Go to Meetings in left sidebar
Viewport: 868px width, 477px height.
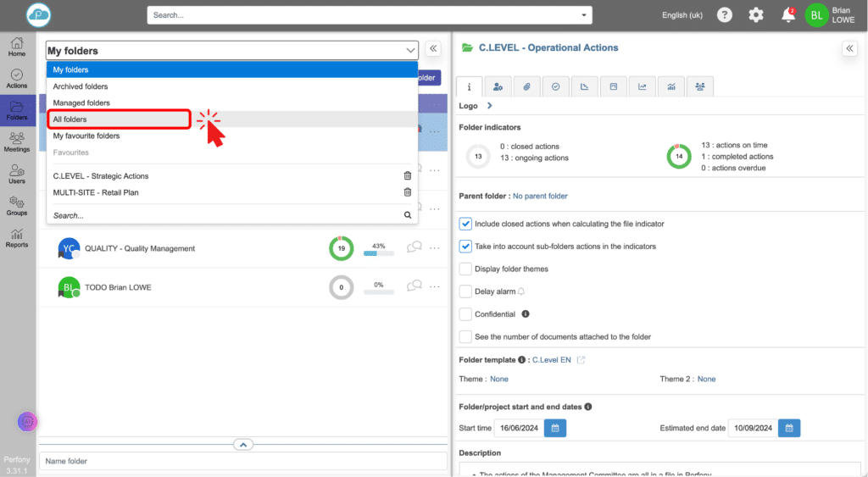tap(17, 141)
